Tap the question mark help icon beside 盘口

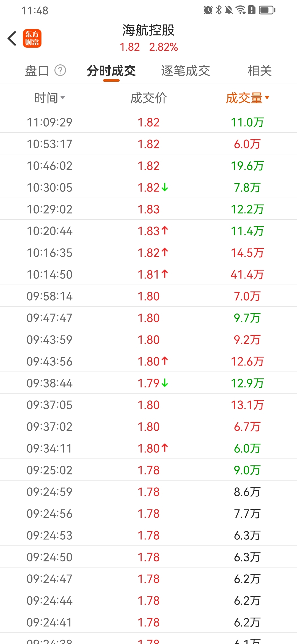60,70
